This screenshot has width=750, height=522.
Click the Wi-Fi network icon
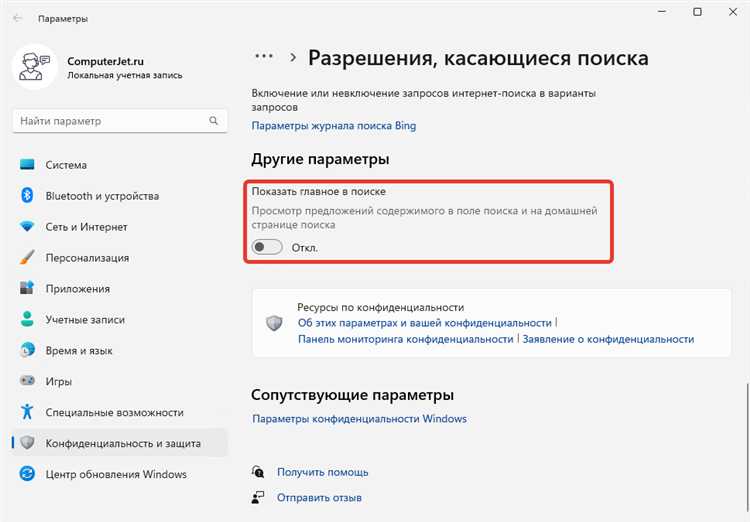tap(27, 226)
